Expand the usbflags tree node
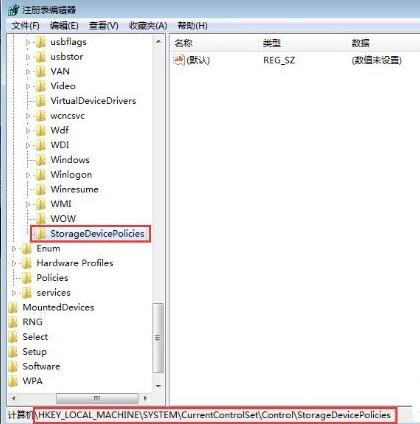420x424 pixels. click(x=28, y=42)
